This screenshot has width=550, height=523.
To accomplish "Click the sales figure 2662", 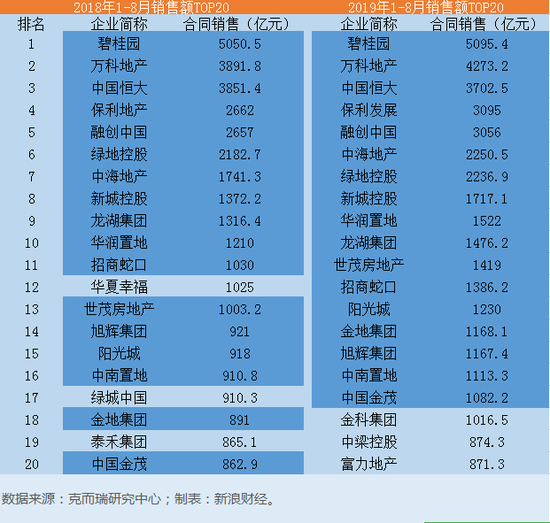I will click(240, 110).
